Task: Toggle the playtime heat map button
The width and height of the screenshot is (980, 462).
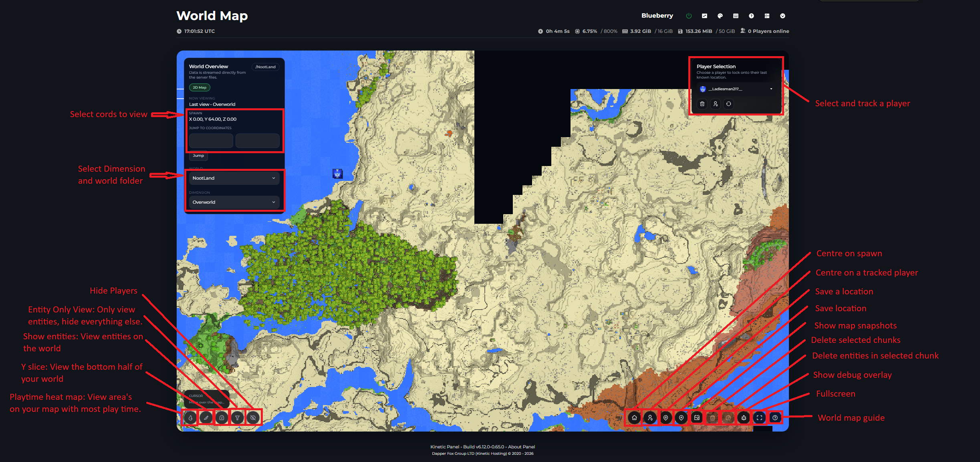Action: point(190,417)
